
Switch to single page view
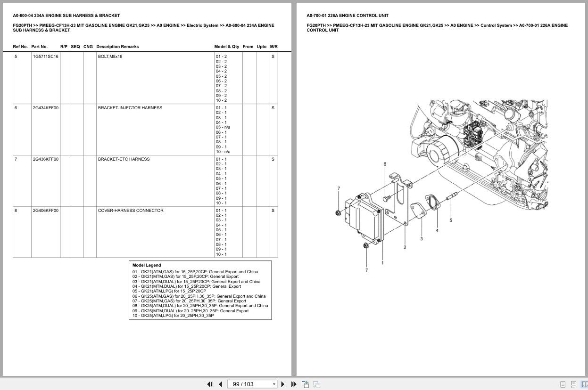tap(563, 384)
